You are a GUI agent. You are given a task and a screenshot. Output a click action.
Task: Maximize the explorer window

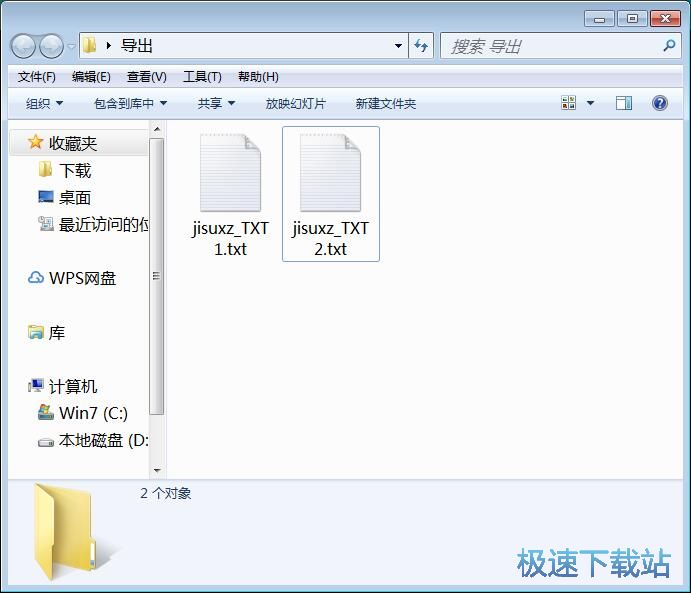pyautogui.click(x=632, y=19)
